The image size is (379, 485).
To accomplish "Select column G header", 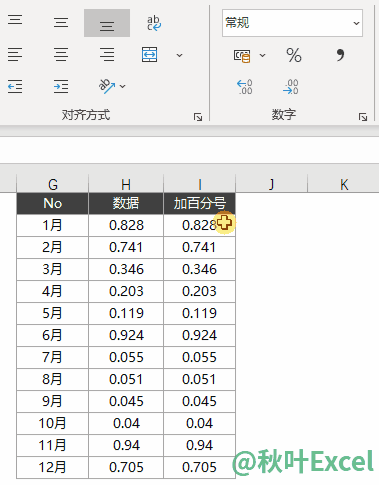I will pos(53,184).
